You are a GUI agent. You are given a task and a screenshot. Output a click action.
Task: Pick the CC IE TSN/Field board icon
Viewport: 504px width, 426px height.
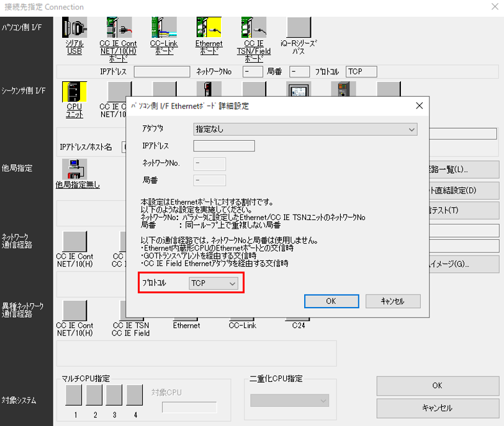[254, 28]
